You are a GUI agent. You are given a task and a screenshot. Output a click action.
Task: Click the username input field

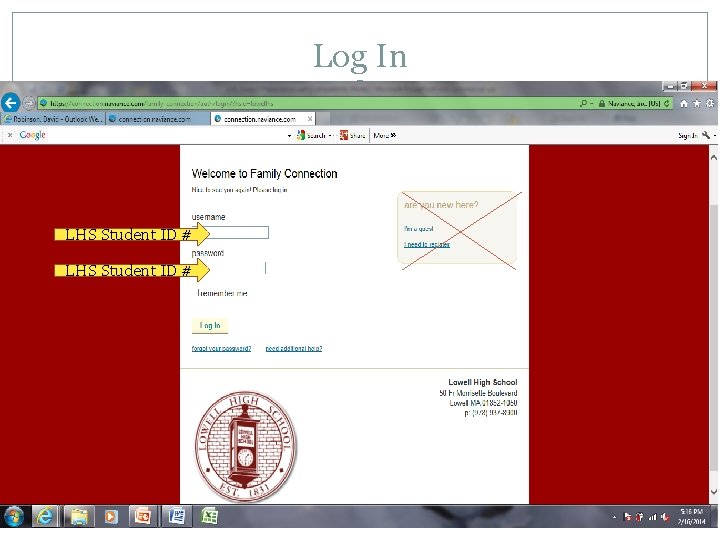coord(231,233)
